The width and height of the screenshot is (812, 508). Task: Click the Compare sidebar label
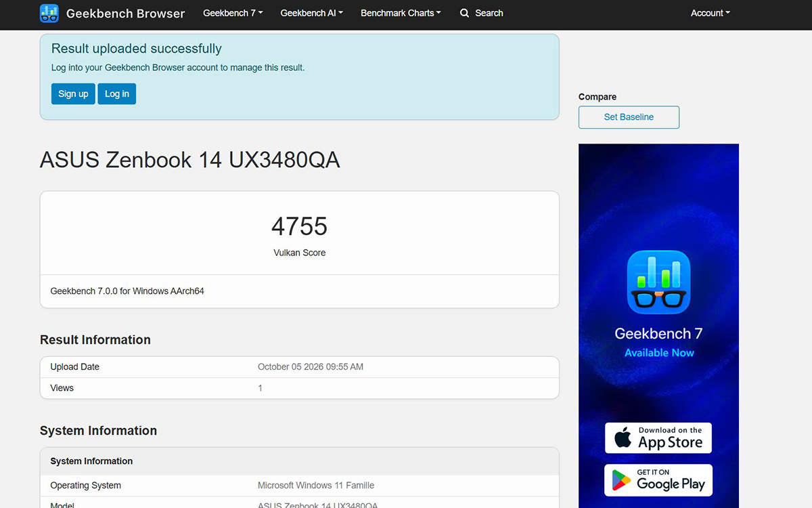(x=597, y=97)
